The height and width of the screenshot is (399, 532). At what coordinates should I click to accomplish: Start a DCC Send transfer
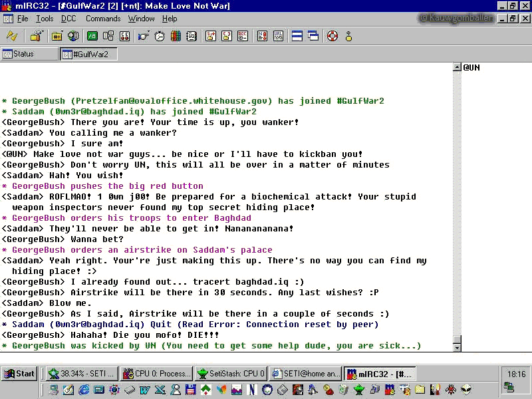211,36
